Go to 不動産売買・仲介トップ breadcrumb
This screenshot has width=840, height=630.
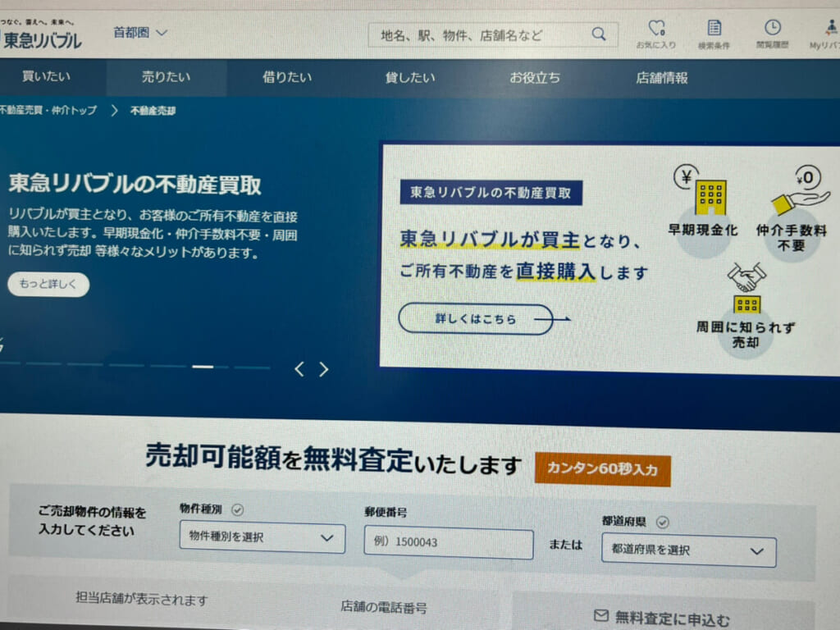[x=48, y=111]
